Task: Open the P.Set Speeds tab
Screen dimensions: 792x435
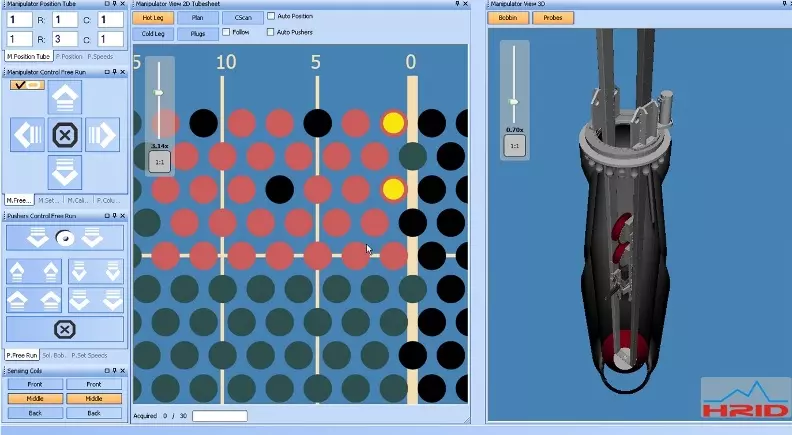Action: [x=89, y=355]
